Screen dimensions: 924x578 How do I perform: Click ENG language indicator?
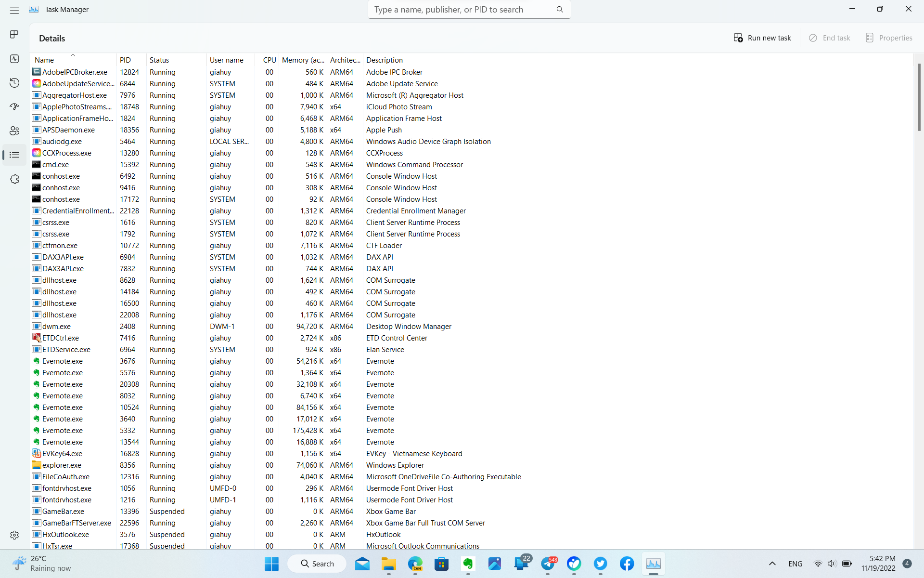pyautogui.click(x=796, y=564)
